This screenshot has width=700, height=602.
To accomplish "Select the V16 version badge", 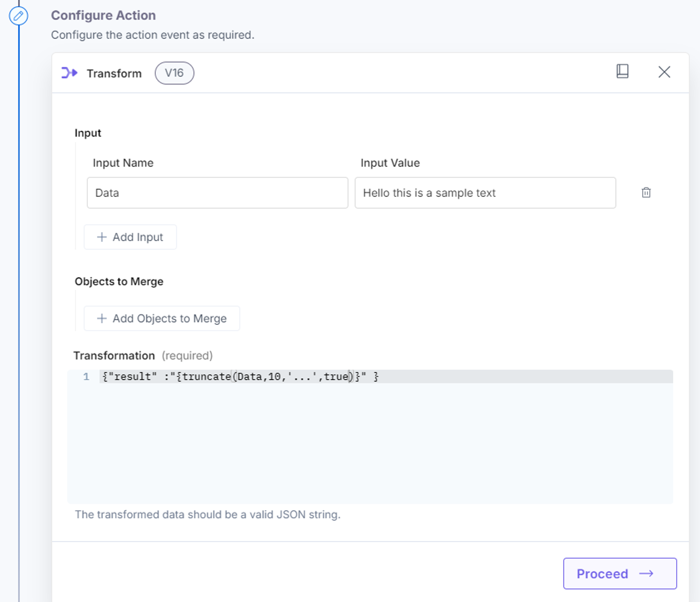I will pyautogui.click(x=174, y=73).
